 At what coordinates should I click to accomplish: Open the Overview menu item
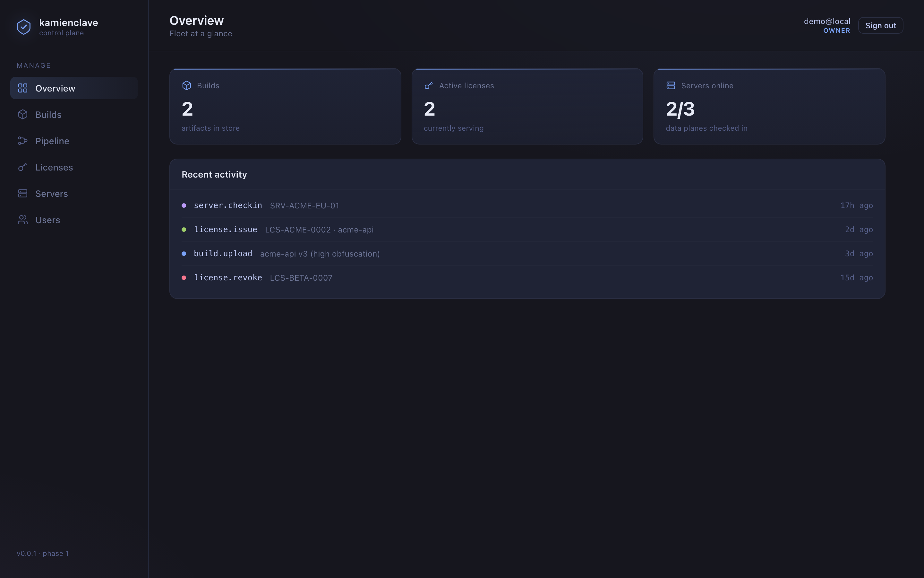[x=74, y=88]
